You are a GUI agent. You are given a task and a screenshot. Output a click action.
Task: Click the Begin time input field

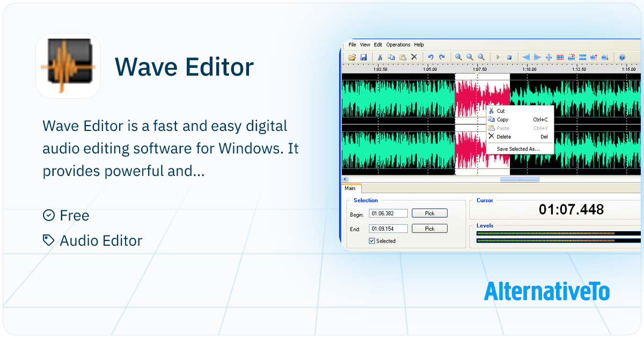388,213
